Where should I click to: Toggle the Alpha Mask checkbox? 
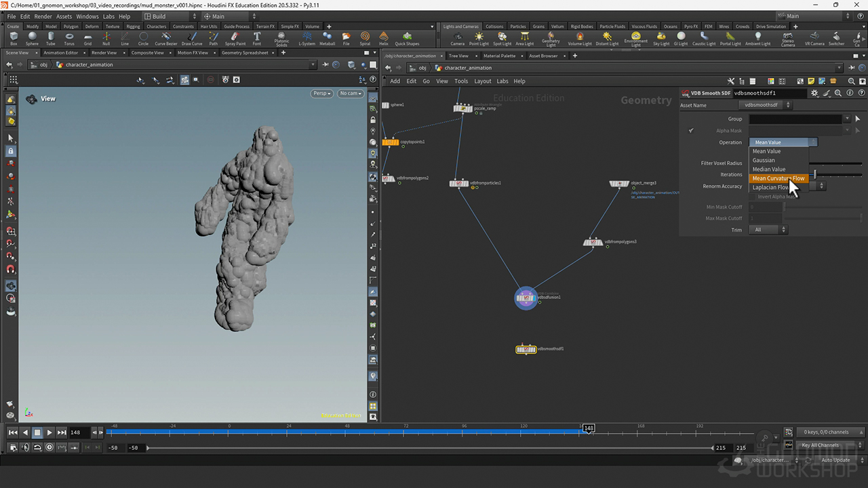(x=691, y=131)
